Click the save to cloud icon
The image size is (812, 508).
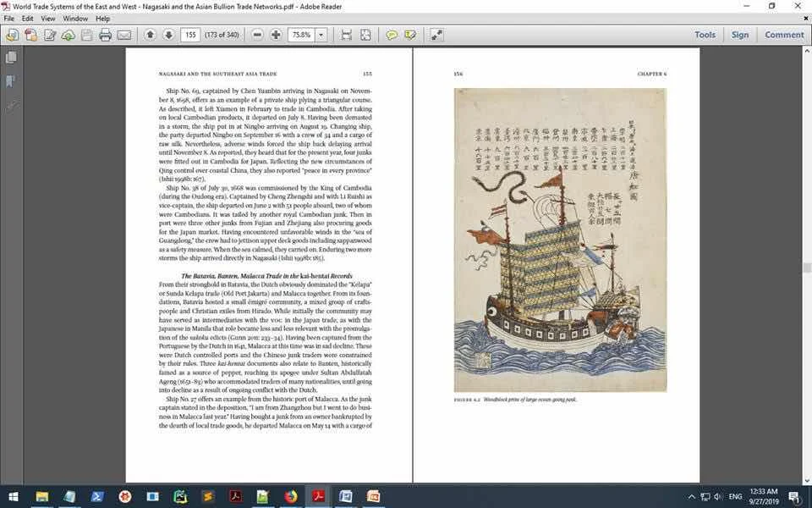click(69, 35)
